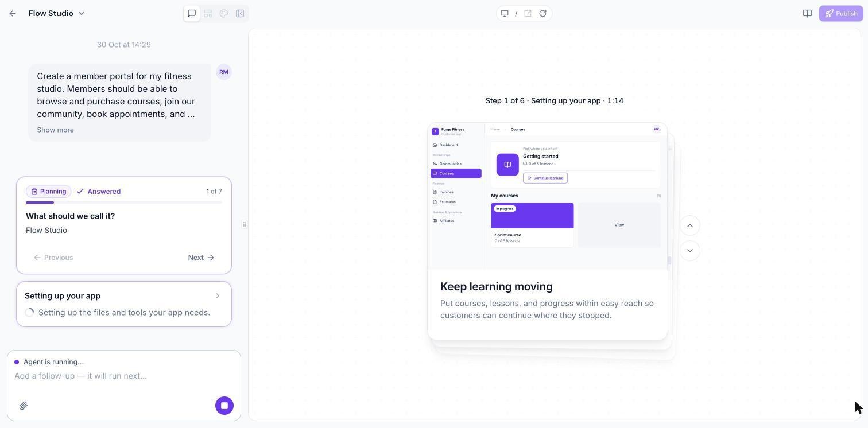
Task: Click the back arrow icon
Action: [13, 13]
